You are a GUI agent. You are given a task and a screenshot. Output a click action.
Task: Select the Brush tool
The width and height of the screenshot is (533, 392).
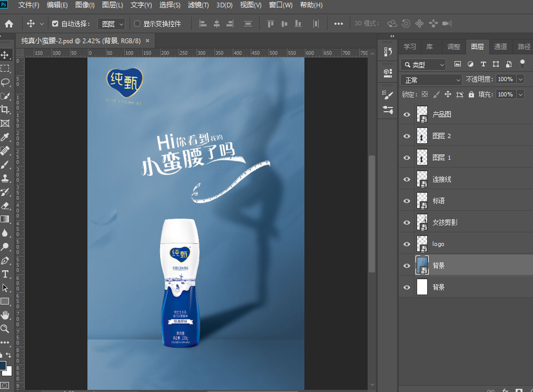[5, 164]
